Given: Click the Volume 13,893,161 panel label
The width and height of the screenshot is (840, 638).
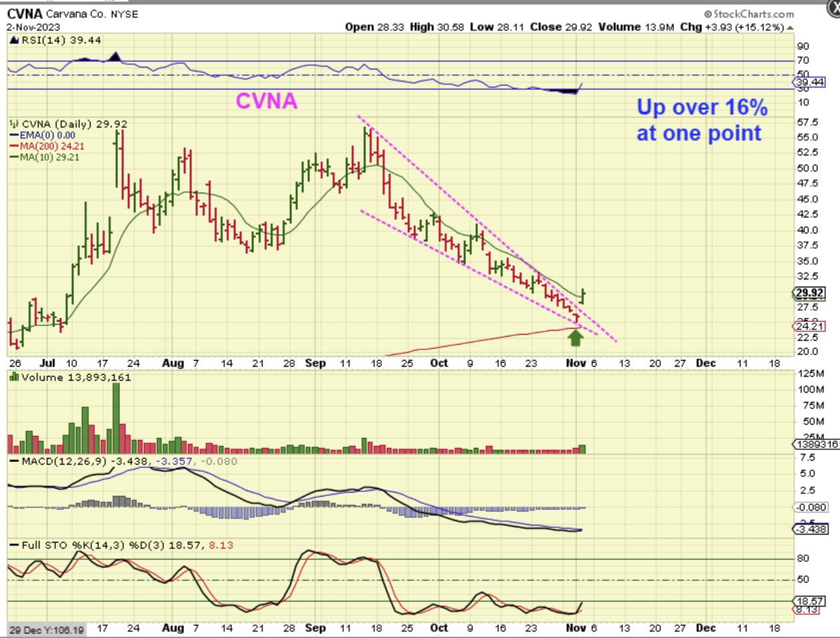Looking at the screenshot, I should (x=76, y=377).
